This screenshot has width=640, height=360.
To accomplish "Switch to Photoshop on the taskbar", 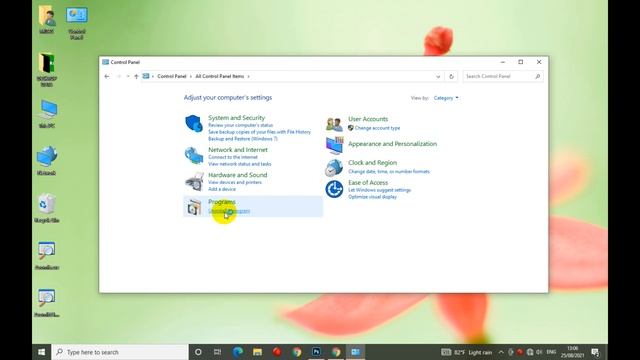I will (316, 352).
